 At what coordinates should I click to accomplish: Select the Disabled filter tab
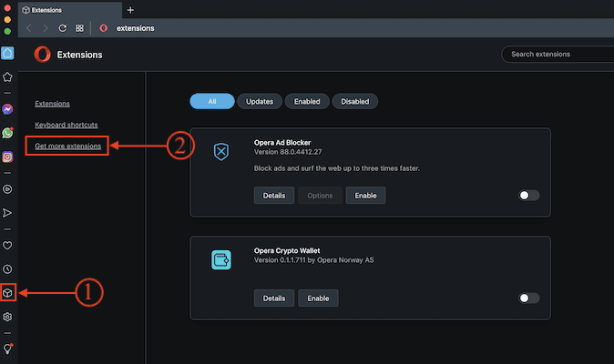click(x=354, y=101)
